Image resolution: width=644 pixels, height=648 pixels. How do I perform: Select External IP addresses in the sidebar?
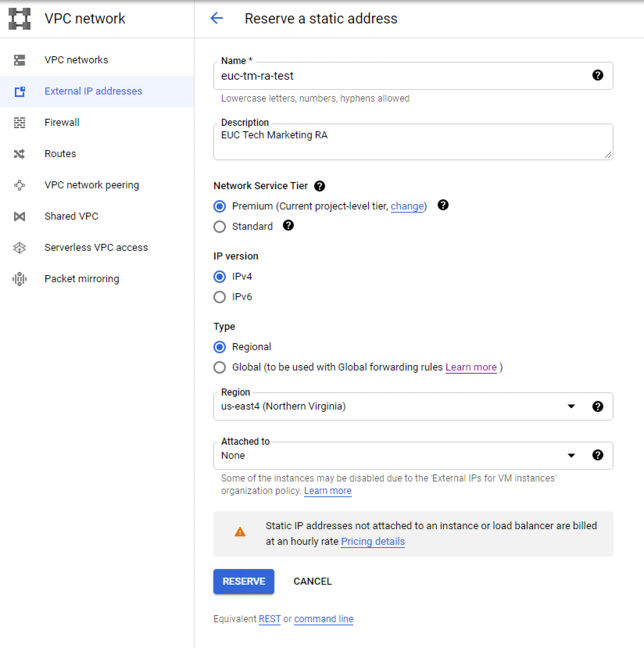tap(93, 91)
